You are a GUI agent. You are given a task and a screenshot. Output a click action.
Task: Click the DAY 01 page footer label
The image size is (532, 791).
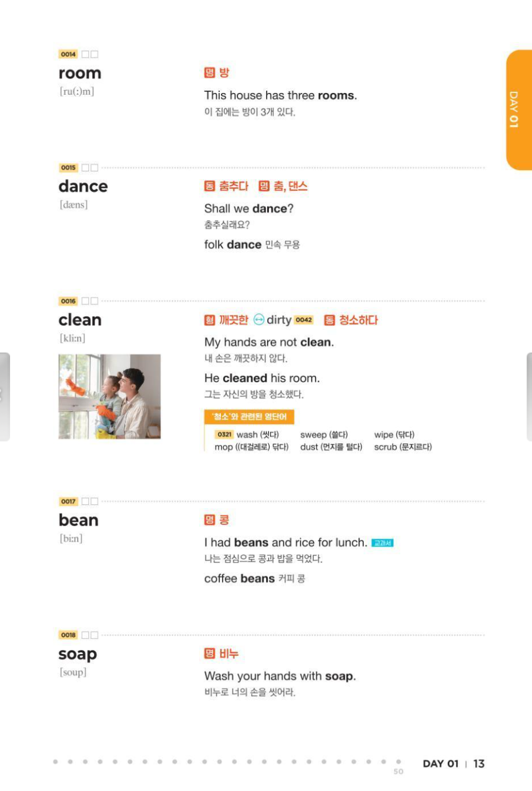click(440, 764)
